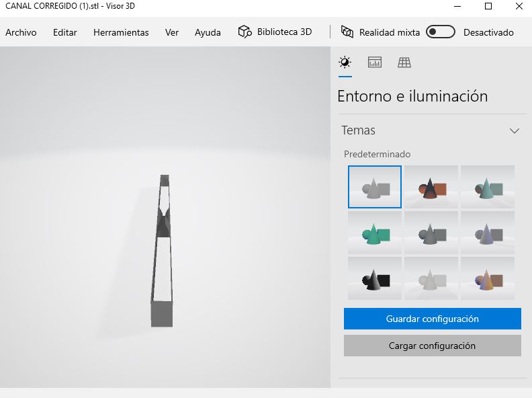Image resolution: width=532 pixels, height=398 pixels.
Task: Select the pale teal cone theme
Action: click(x=488, y=187)
